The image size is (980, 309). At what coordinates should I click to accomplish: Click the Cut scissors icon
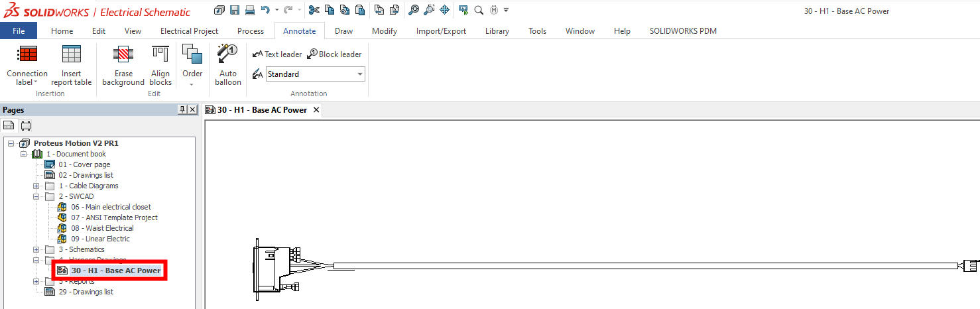coord(314,10)
